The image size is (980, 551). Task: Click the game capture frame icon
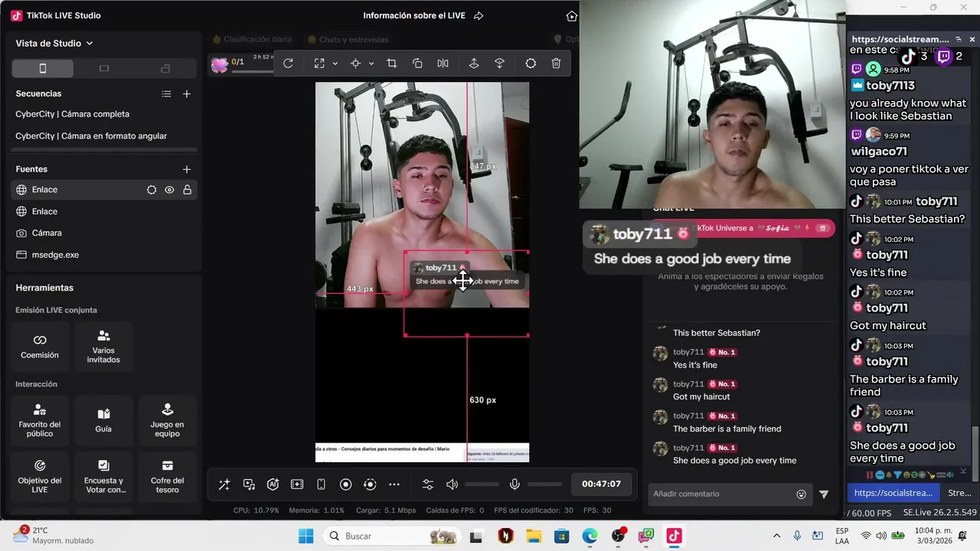point(297,484)
